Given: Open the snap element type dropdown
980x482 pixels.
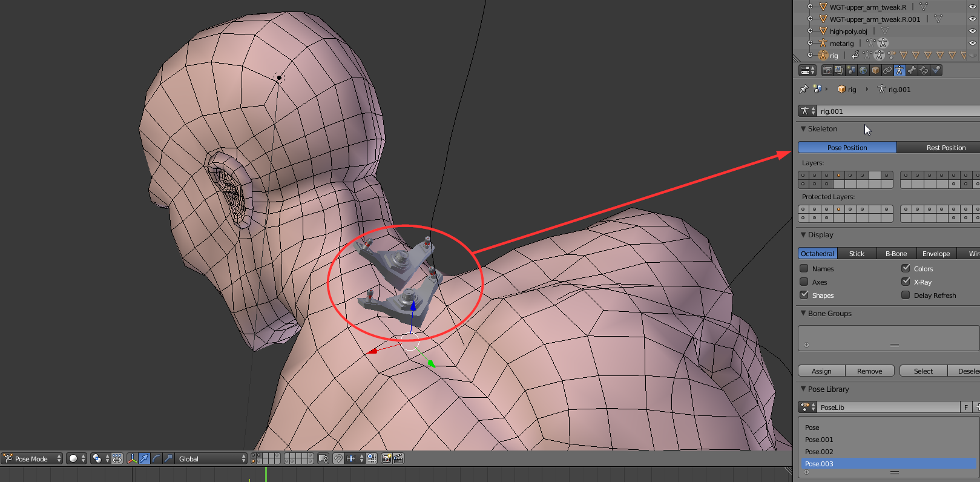Looking at the screenshot, I should click(355, 458).
